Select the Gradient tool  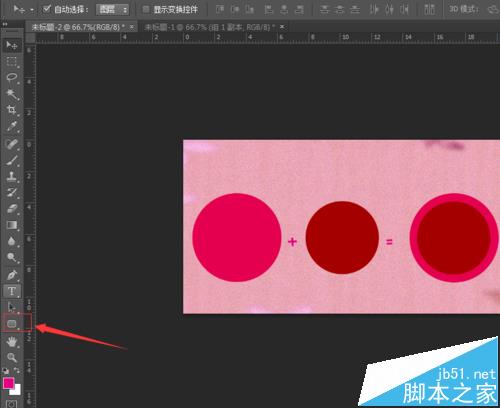click(12, 225)
